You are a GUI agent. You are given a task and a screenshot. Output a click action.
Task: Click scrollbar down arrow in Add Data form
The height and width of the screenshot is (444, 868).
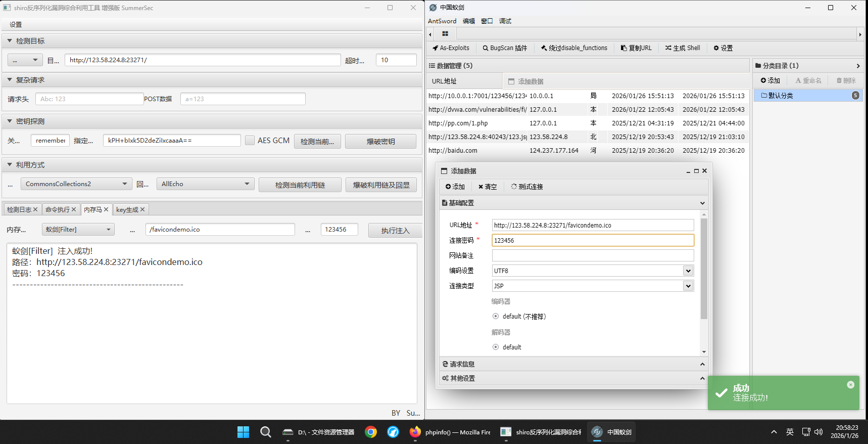coord(704,352)
